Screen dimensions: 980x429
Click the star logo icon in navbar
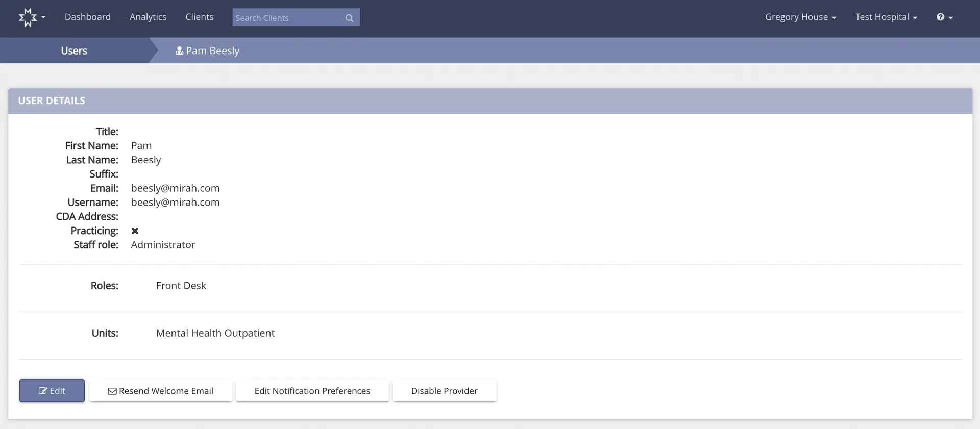pos(28,17)
